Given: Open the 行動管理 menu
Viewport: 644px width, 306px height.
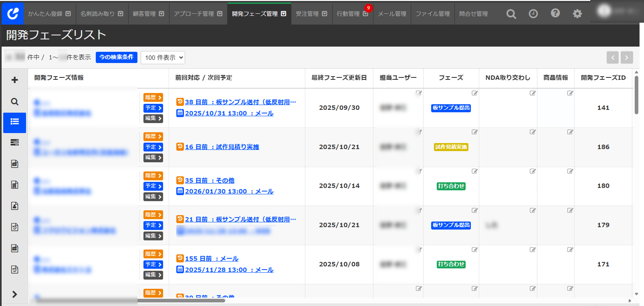Looking at the screenshot, I should (x=352, y=14).
